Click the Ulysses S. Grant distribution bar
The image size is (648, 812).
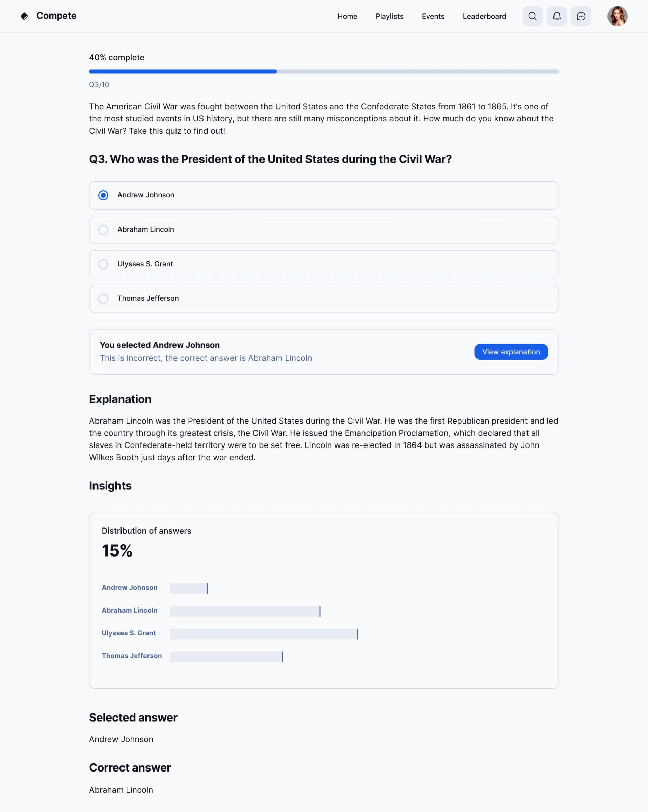pyautogui.click(x=264, y=634)
